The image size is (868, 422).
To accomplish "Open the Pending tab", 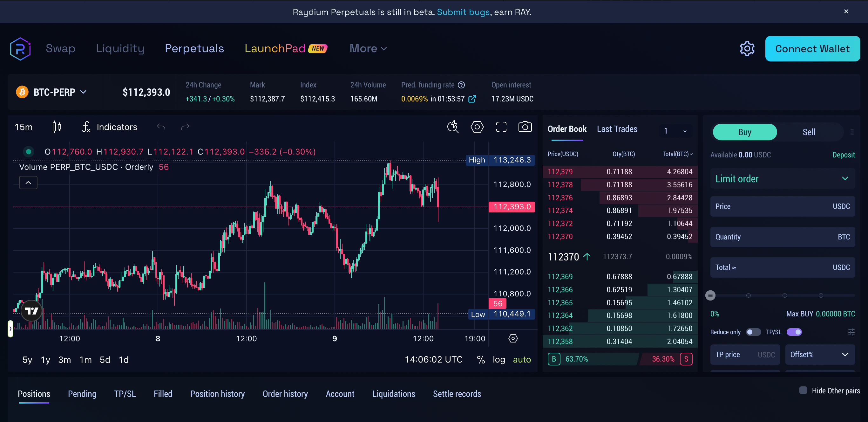I will click(82, 394).
